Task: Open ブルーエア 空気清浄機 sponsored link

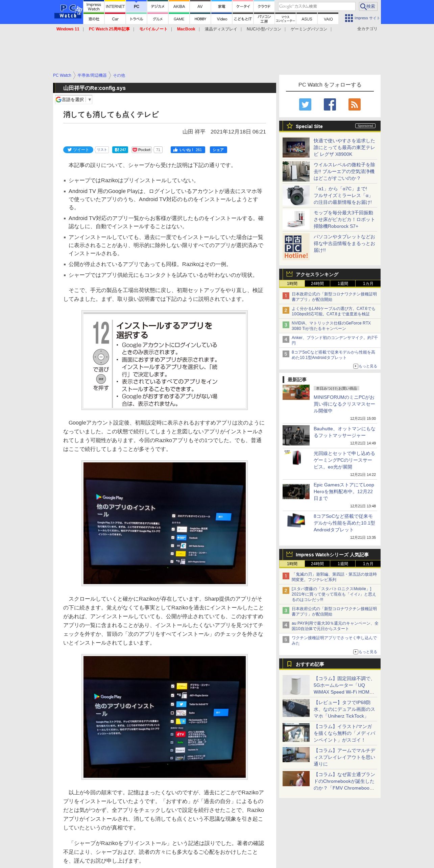Action: [344, 171]
